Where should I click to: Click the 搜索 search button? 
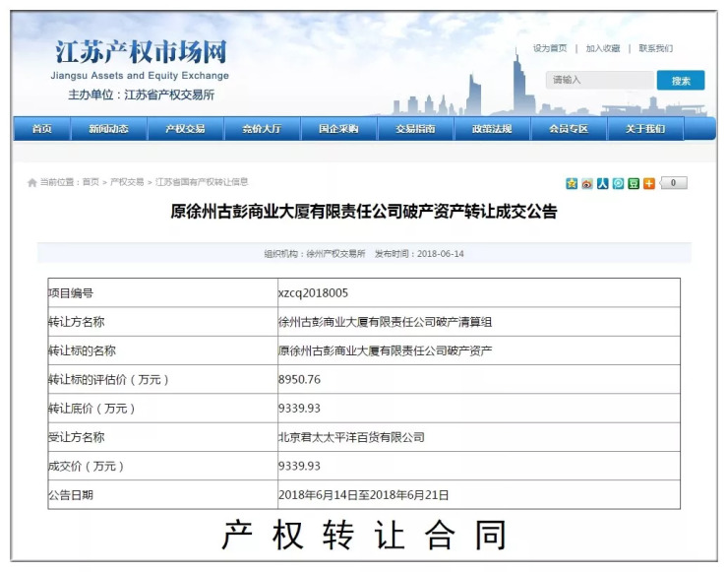[x=681, y=81]
